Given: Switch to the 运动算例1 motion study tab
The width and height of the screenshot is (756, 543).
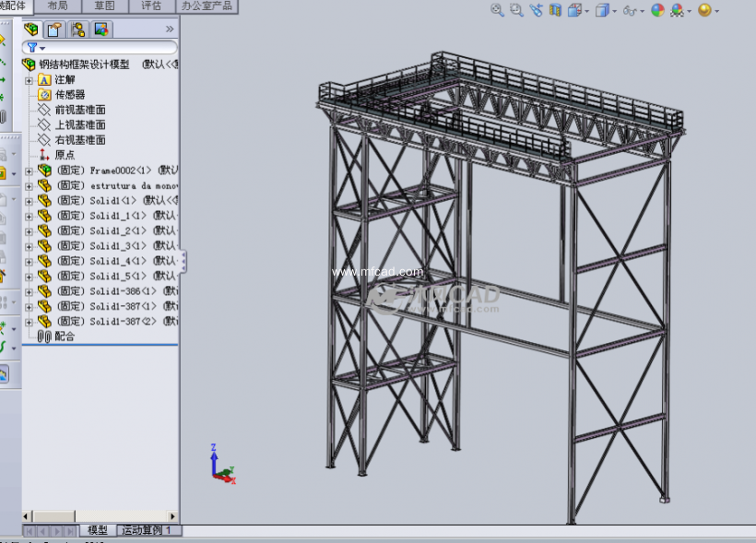Looking at the screenshot, I should coord(145,530).
